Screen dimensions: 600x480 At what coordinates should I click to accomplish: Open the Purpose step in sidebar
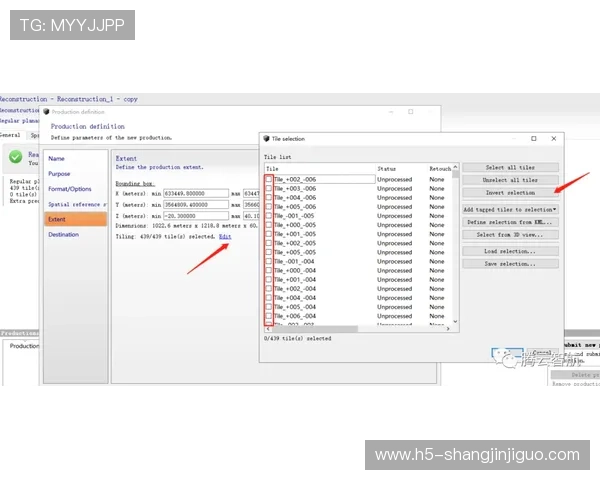coord(59,174)
